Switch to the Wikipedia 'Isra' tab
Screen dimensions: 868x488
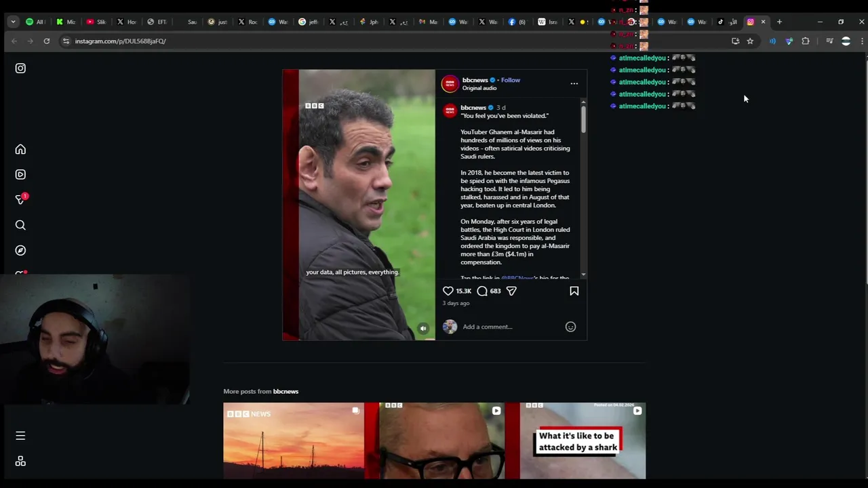pos(547,22)
